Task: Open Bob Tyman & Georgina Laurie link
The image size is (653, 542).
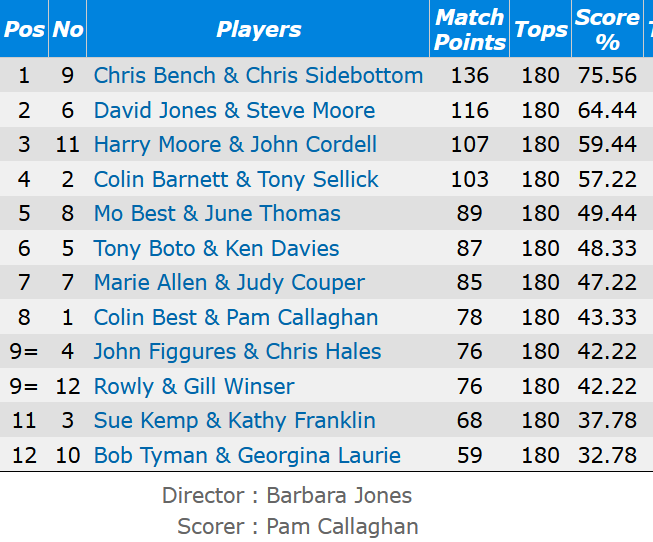Action: coord(247,456)
